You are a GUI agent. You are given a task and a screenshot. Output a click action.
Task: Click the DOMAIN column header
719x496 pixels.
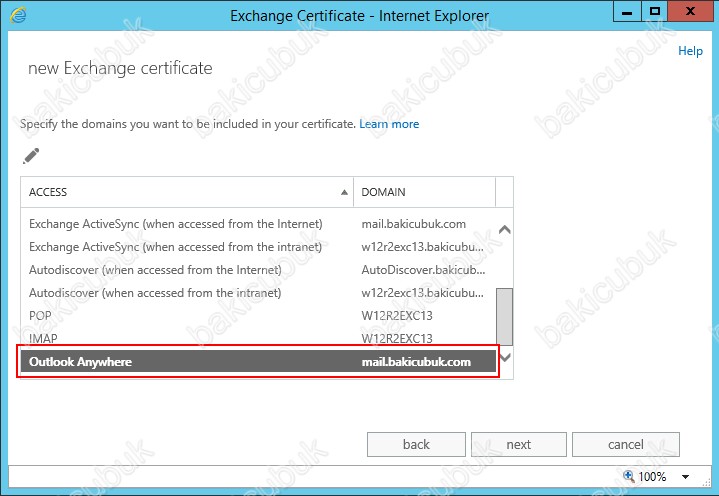[x=424, y=192]
